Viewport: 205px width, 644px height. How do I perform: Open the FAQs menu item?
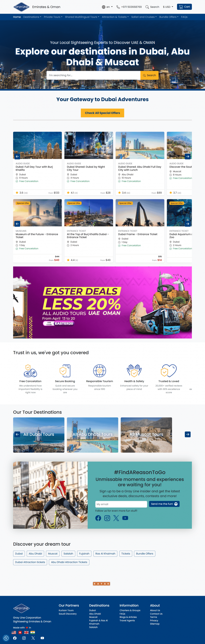[x=184, y=17]
